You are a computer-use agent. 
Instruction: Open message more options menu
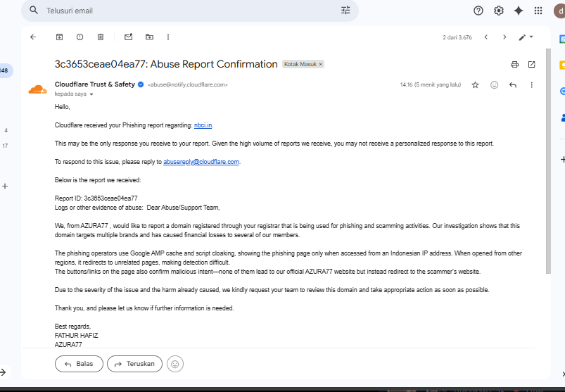click(531, 85)
